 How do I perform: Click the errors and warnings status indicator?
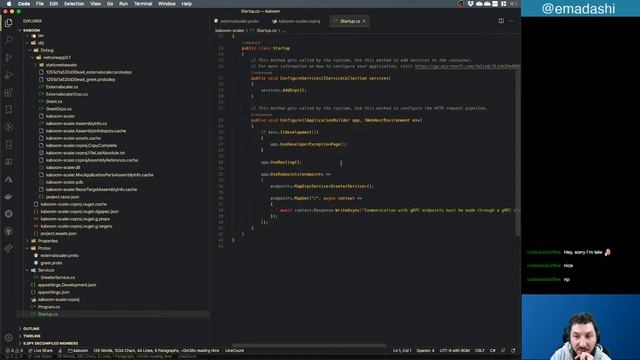click(x=14, y=351)
